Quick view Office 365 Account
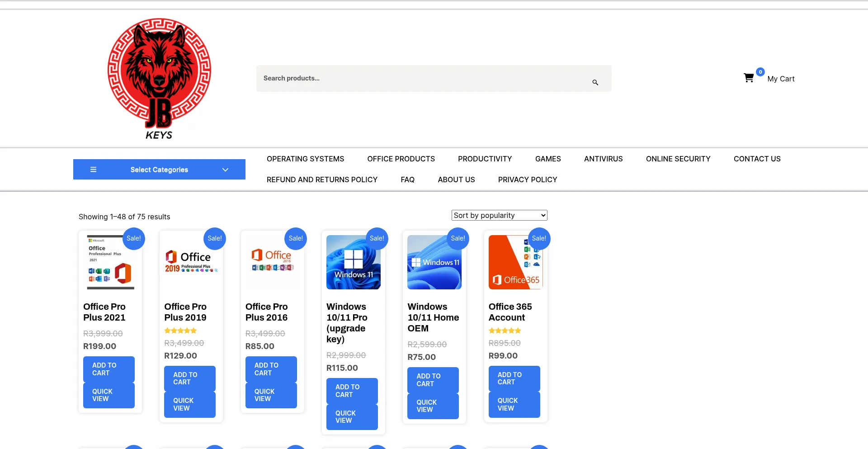The width and height of the screenshot is (868, 449). [x=514, y=404]
